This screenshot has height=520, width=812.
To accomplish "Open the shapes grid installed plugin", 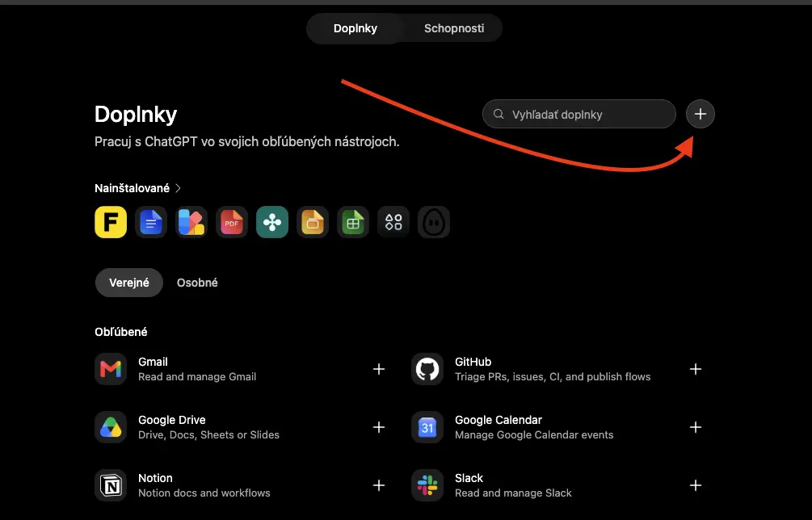I will coord(393,222).
